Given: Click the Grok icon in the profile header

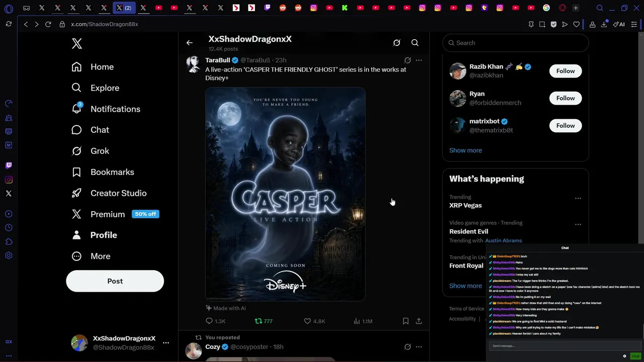Looking at the screenshot, I should (x=396, y=43).
